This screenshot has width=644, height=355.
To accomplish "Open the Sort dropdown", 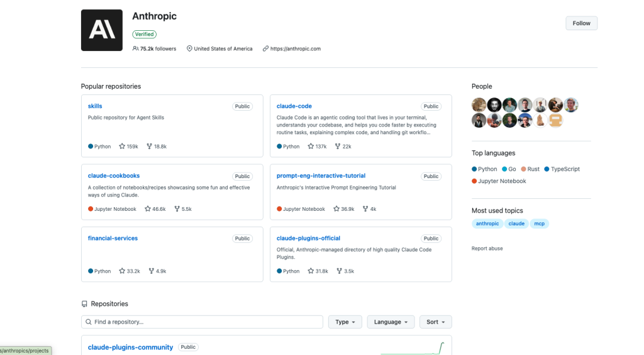I will tap(435, 322).
